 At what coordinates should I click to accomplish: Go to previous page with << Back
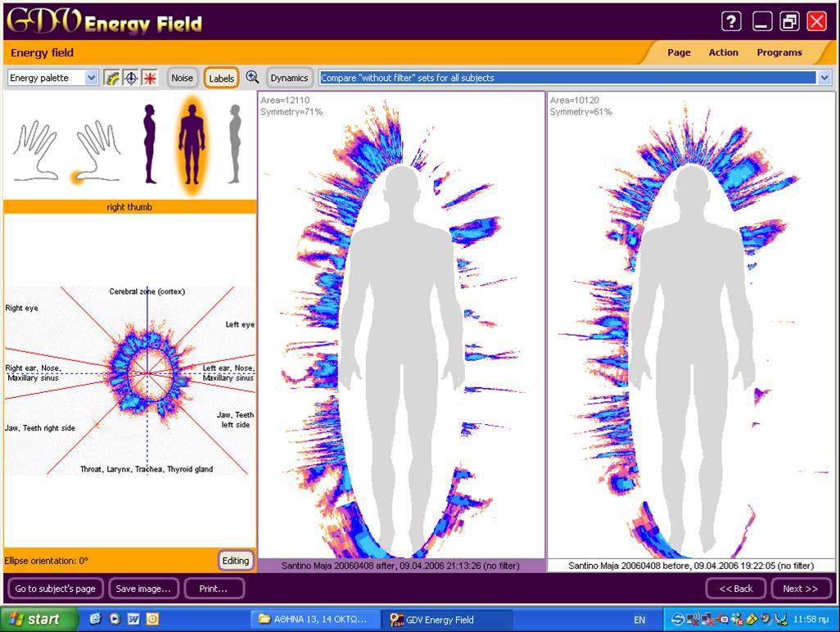735,588
